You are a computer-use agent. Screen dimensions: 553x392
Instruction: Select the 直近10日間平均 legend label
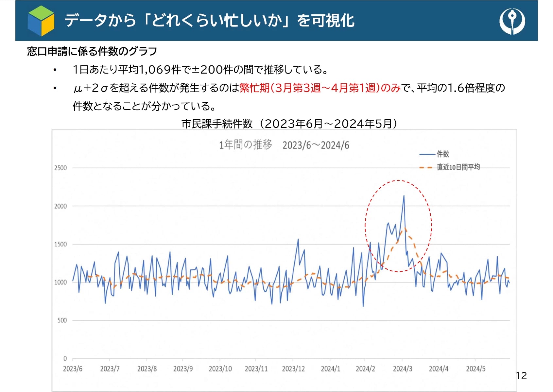click(x=458, y=167)
